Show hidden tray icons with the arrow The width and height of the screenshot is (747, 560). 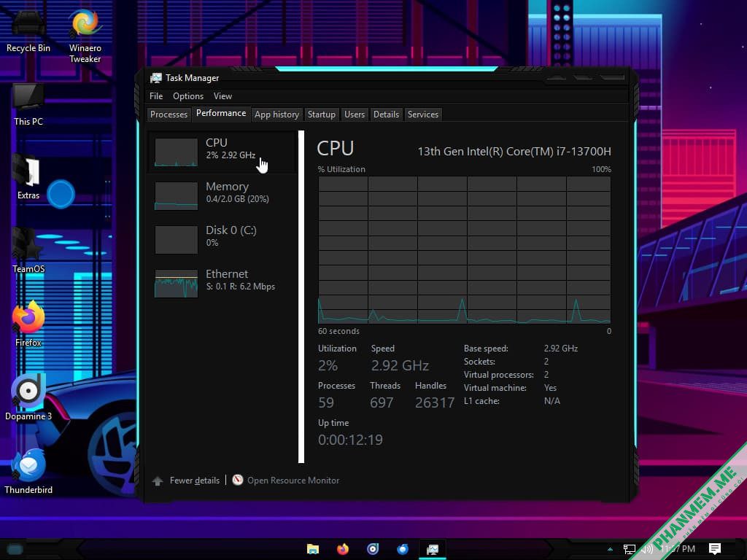(610, 549)
